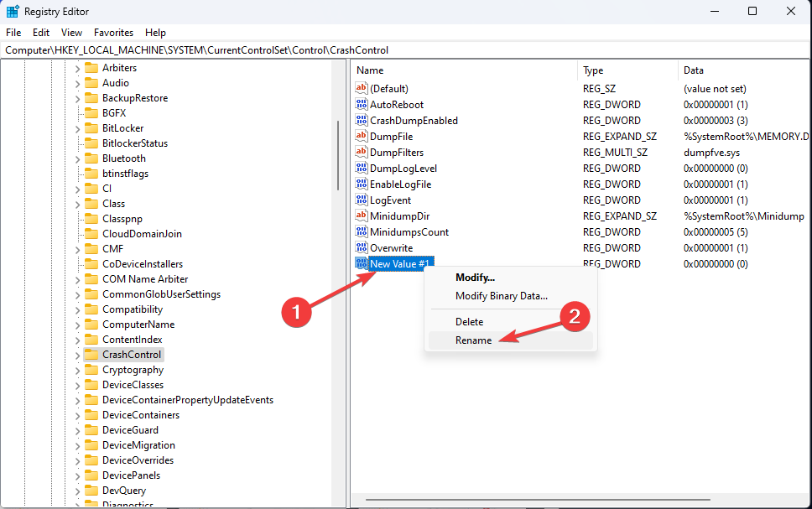Click the Audio folder icon
Image resolution: width=812 pixels, height=509 pixels.
pos(91,83)
